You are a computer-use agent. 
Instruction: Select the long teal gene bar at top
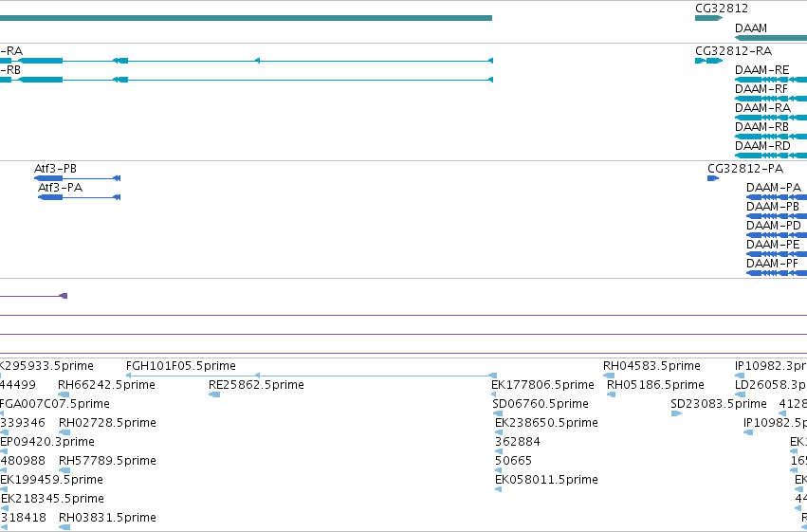(246, 18)
